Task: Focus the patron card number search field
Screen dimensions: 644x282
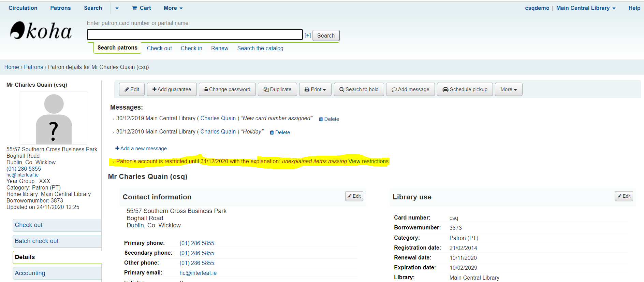Action: (195, 34)
